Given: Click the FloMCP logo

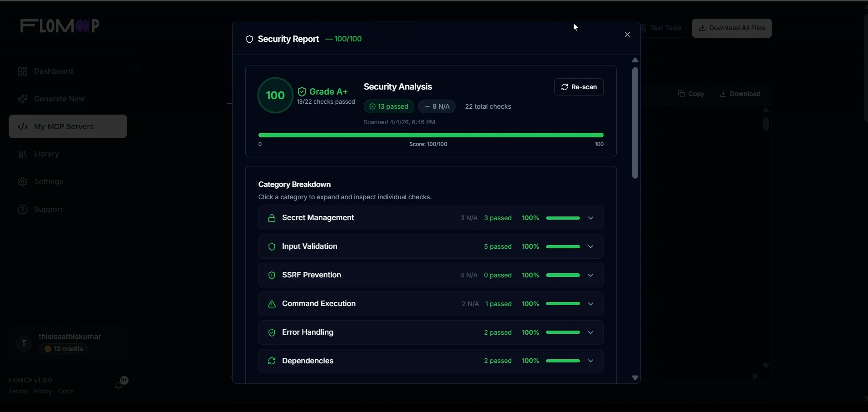Looking at the screenshot, I should coord(60,26).
